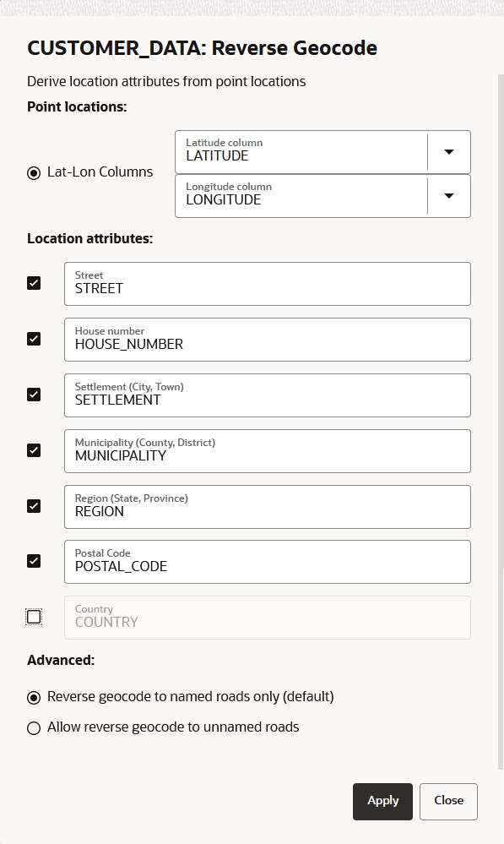The image size is (504, 844).
Task: Uncheck the Street attribute checkbox
Action: [34, 283]
